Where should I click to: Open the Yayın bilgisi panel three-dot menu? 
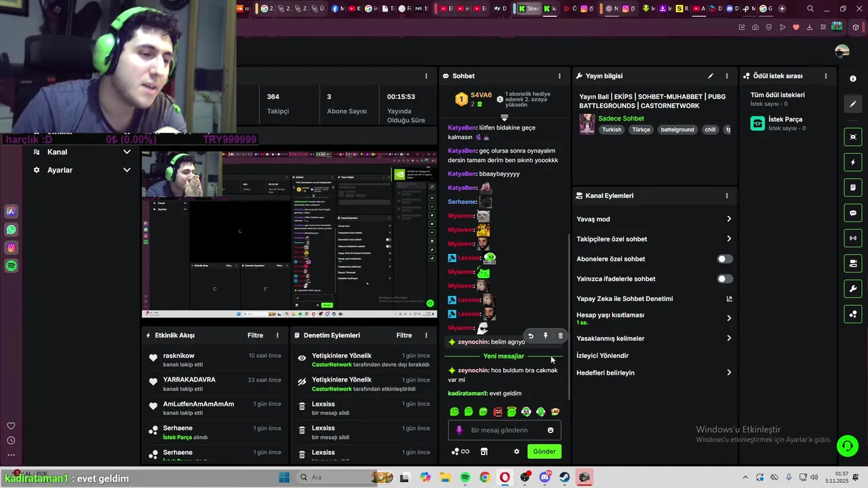[x=727, y=76]
